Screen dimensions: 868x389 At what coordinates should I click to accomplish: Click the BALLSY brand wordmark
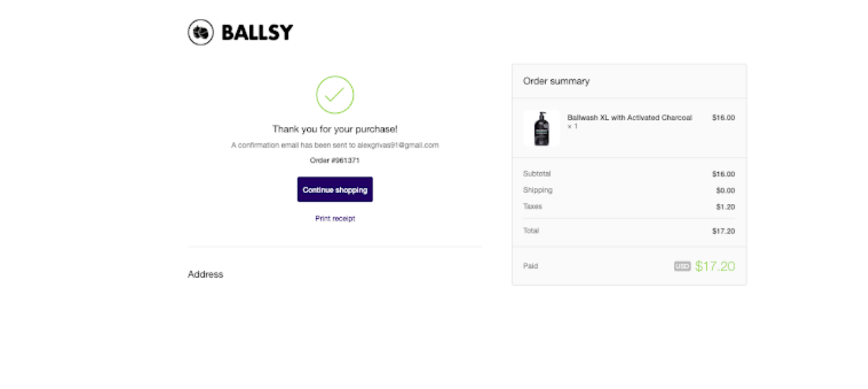[258, 32]
